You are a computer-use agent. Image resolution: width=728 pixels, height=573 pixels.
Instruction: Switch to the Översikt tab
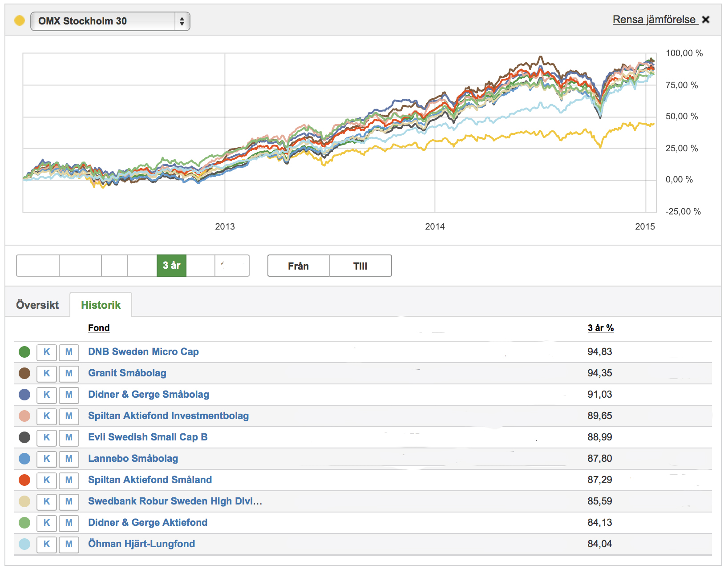pos(37,305)
